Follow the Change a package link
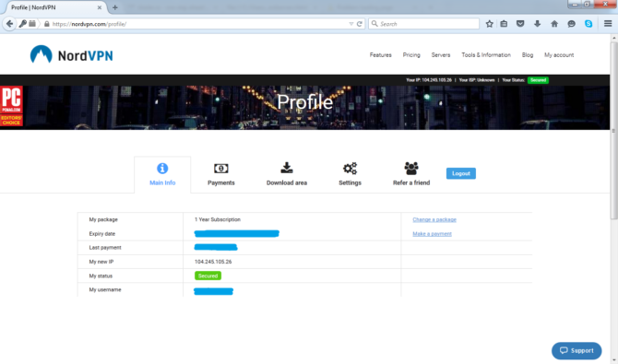This screenshot has width=618, height=364. pos(434,219)
